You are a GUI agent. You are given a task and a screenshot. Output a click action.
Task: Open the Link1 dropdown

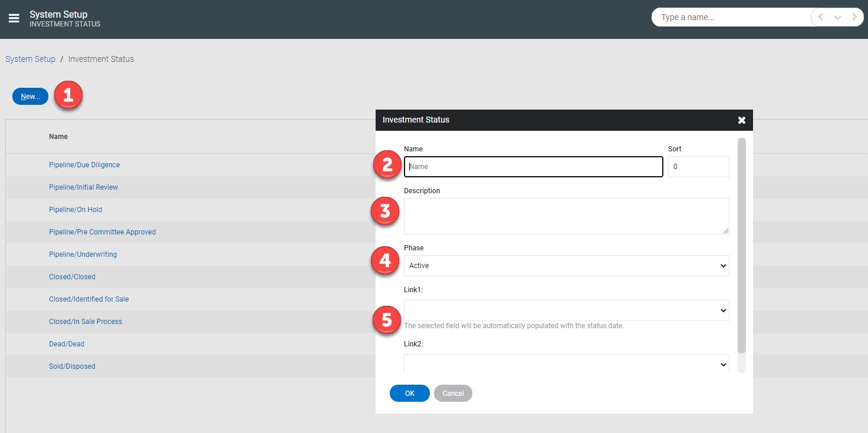tap(566, 310)
